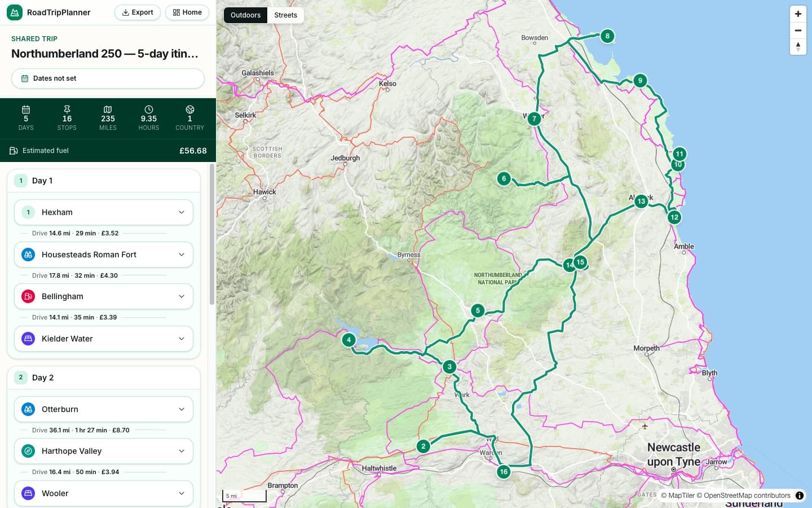Image resolution: width=812 pixels, height=508 pixels.
Task: Select the Day 1 header
Action: click(x=104, y=181)
